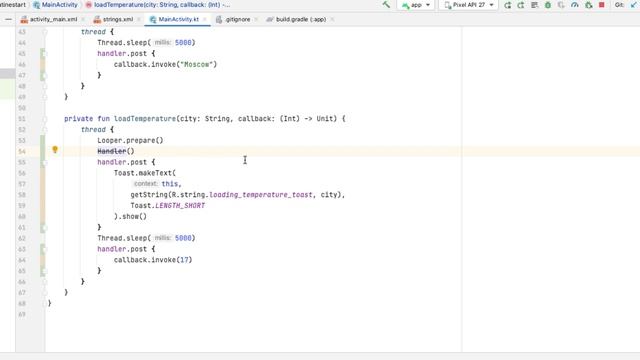Click the Git: label in the toolbar
640x360 pixels.
point(619,5)
